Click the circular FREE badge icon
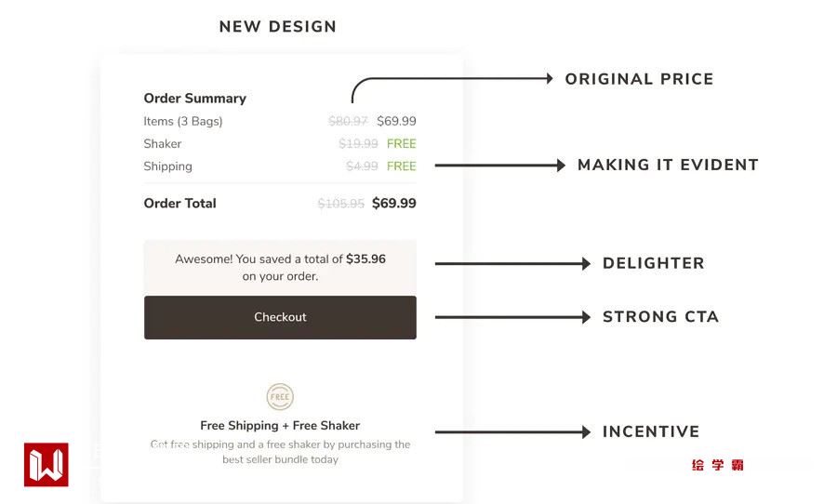 pyautogui.click(x=280, y=397)
